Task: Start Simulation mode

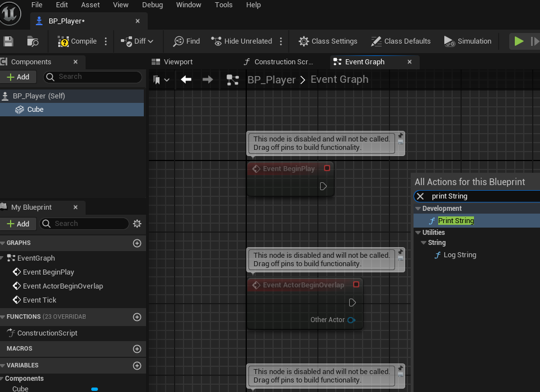Action: [x=468, y=41]
